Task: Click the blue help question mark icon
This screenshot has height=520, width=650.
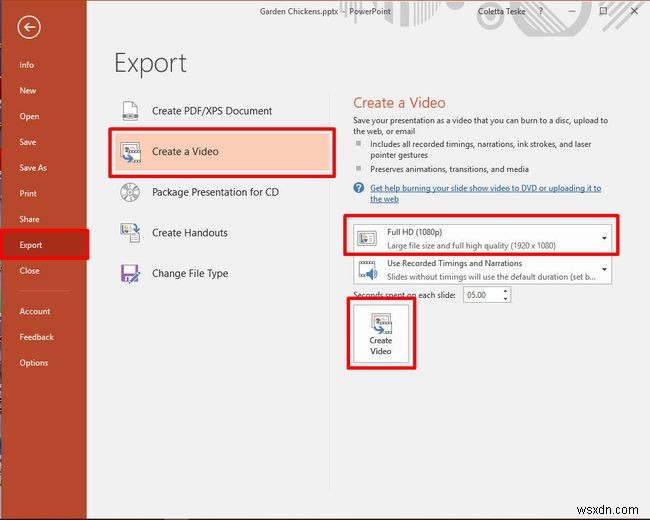Action: tap(359, 188)
